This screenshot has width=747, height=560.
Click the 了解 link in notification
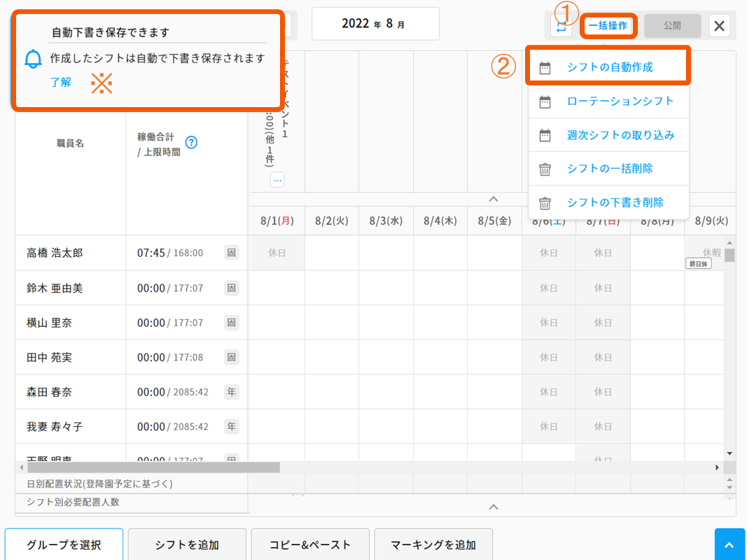(61, 82)
